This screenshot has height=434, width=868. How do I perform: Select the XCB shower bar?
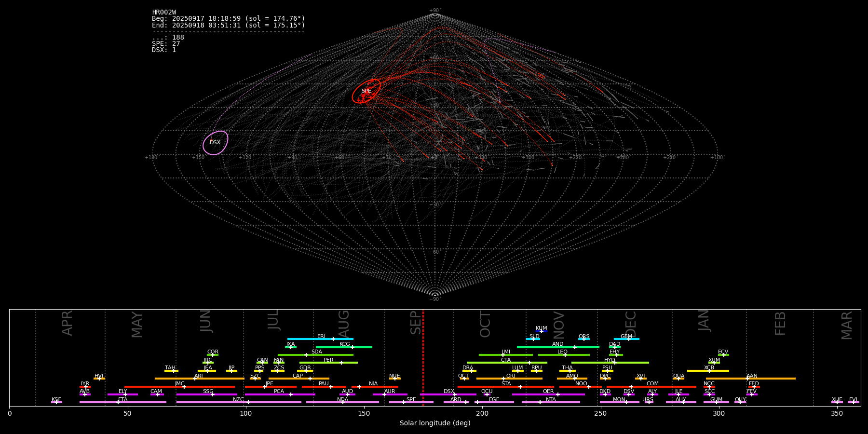tap(708, 371)
